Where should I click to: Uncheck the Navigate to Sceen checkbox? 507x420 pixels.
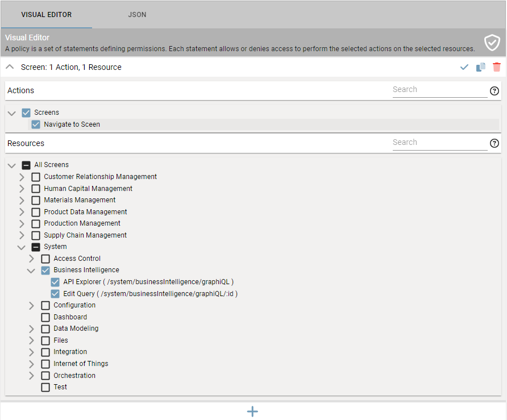click(x=36, y=124)
